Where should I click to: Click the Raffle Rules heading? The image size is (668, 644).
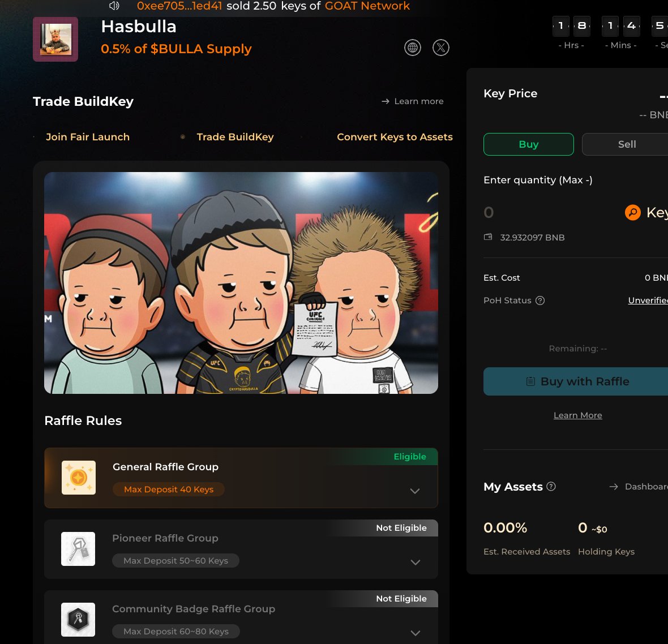[x=83, y=421]
